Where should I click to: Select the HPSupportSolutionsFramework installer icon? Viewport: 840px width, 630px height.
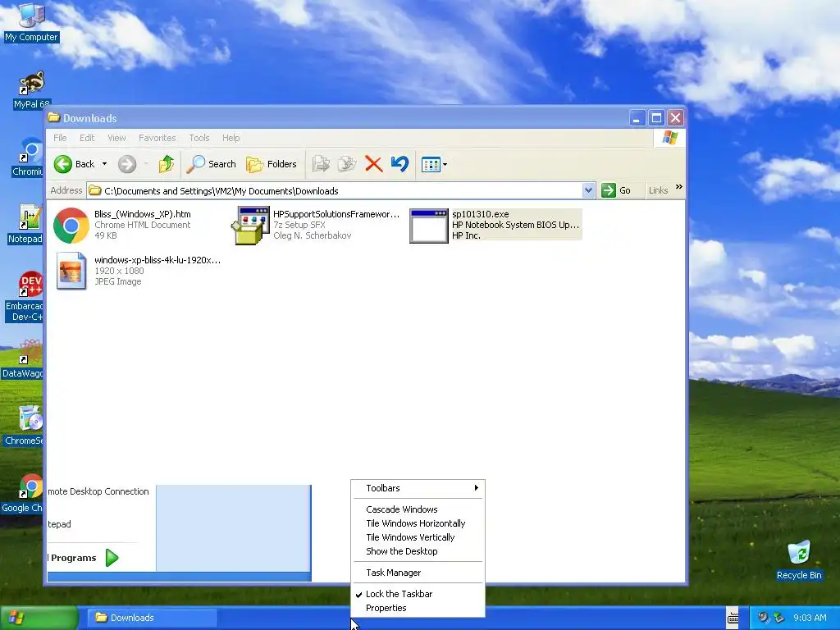click(250, 226)
